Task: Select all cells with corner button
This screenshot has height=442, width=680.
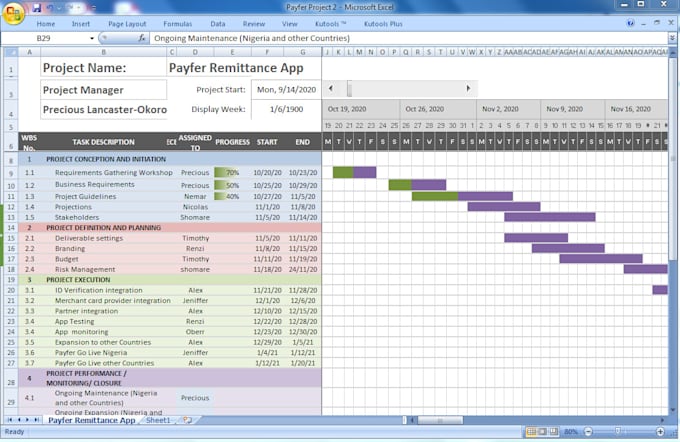Action: point(11,52)
